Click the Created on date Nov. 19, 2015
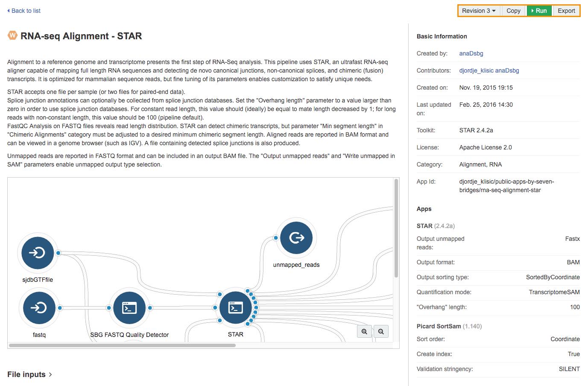The width and height of the screenshot is (588, 386). pyautogui.click(x=486, y=88)
